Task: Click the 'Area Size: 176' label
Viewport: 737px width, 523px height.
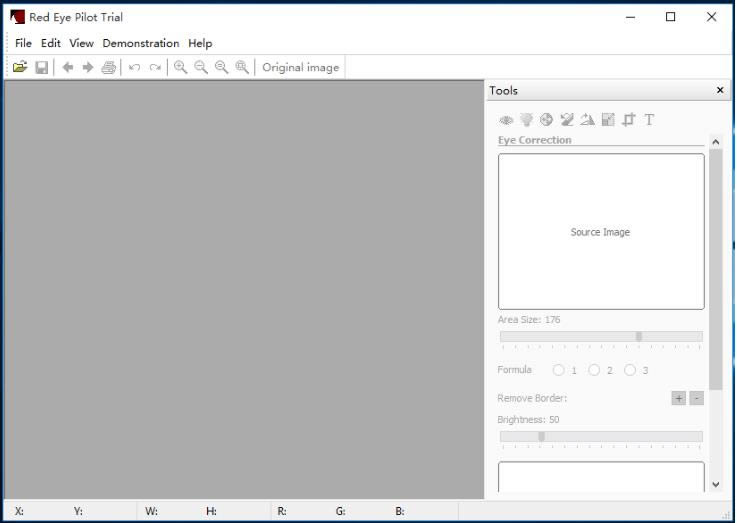Action: [529, 320]
